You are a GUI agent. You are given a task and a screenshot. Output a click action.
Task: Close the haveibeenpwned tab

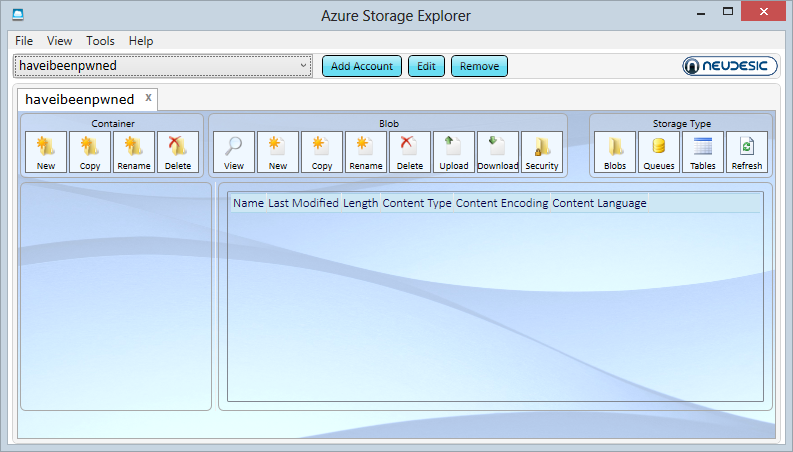click(x=148, y=98)
